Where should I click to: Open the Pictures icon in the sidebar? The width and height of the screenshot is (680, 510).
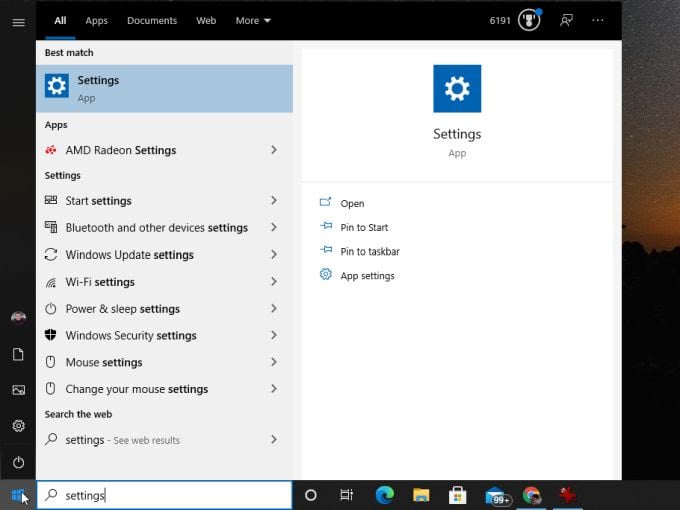[x=18, y=390]
